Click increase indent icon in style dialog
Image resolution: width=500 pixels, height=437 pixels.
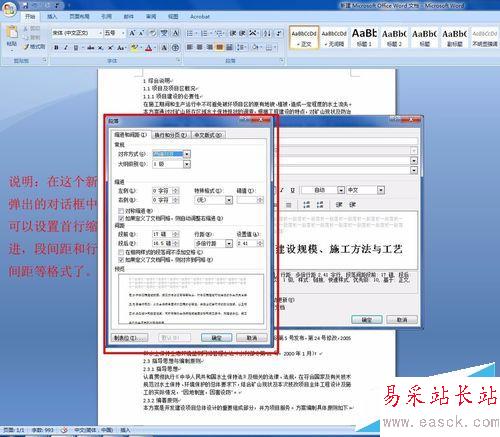click(352, 204)
